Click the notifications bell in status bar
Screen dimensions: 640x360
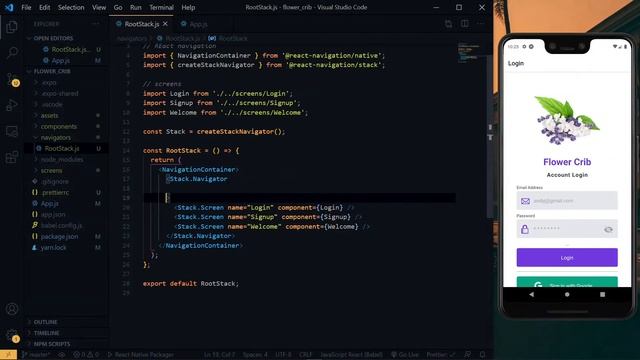tap(482, 355)
